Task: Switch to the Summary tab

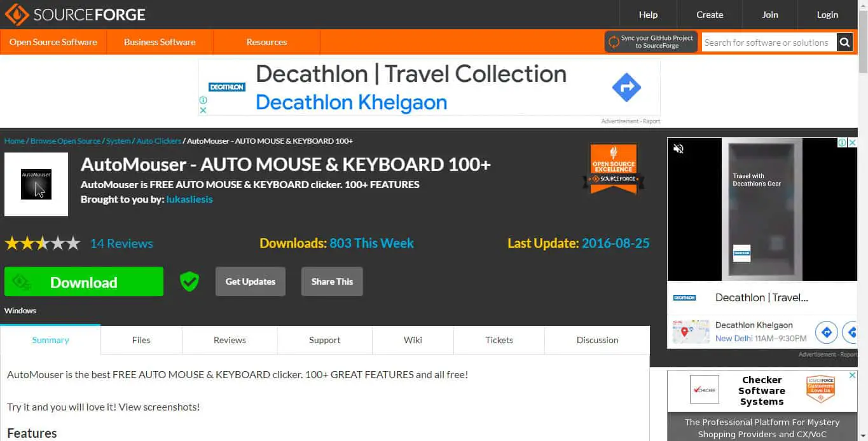Action: pyautogui.click(x=50, y=340)
